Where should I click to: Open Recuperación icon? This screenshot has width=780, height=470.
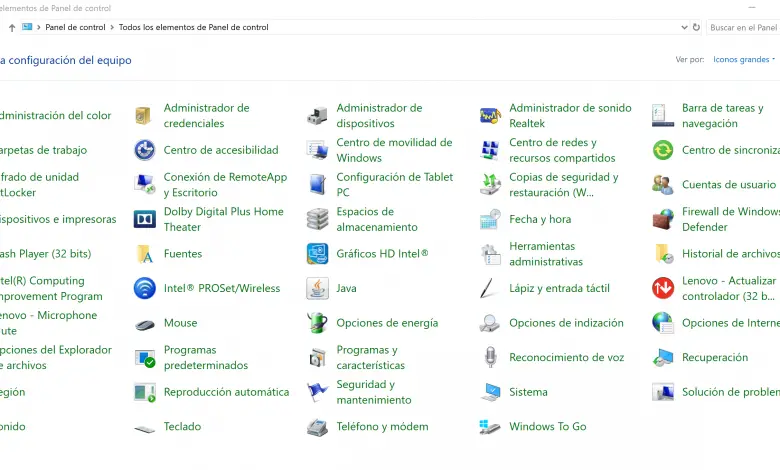663,357
